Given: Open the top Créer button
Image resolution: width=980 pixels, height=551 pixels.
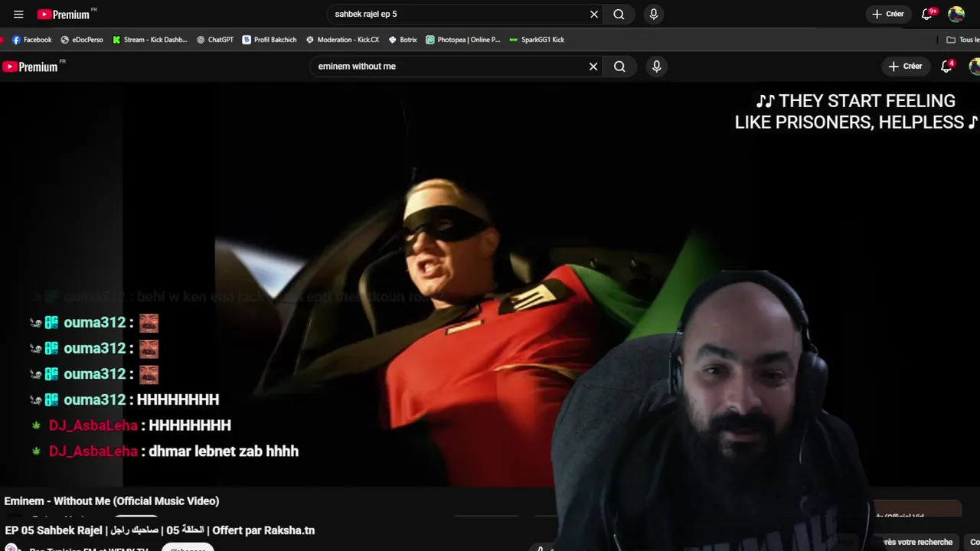Looking at the screenshot, I should (x=888, y=14).
